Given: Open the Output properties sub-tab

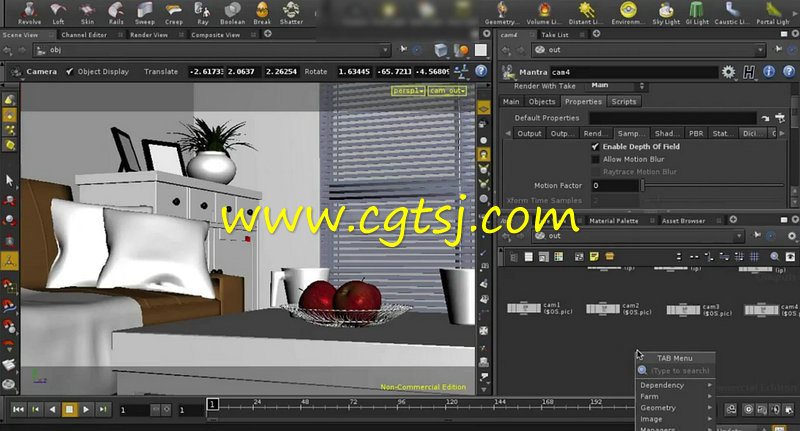Looking at the screenshot, I should (x=529, y=133).
